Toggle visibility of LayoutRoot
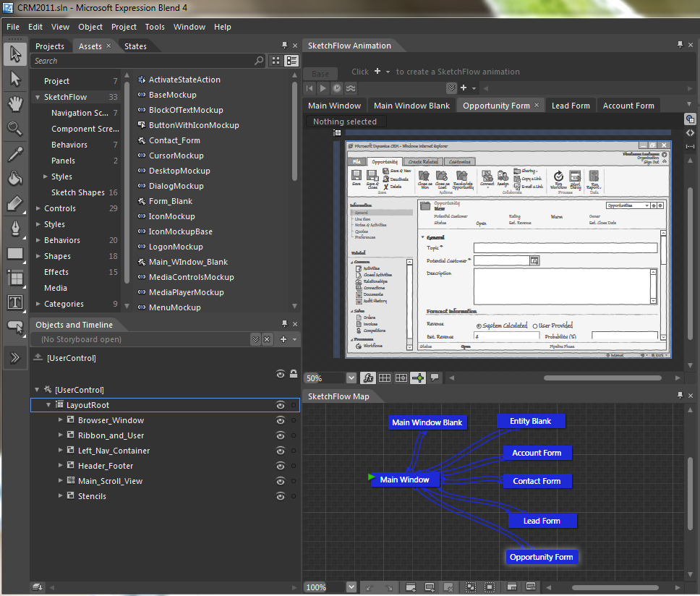This screenshot has width=700, height=596. pos(281,405)
